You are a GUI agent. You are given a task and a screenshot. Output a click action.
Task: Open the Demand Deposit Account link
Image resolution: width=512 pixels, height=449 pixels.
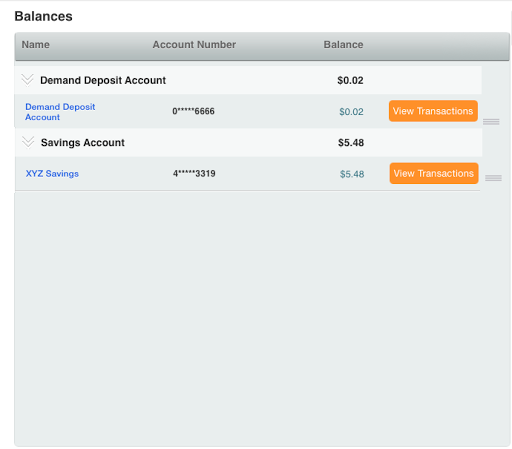60,112
